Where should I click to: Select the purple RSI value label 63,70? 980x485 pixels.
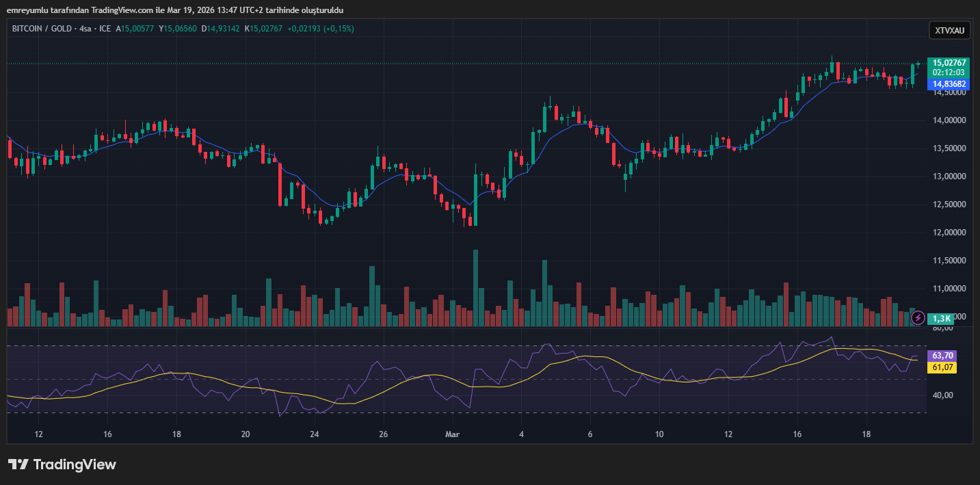(942, 356)
